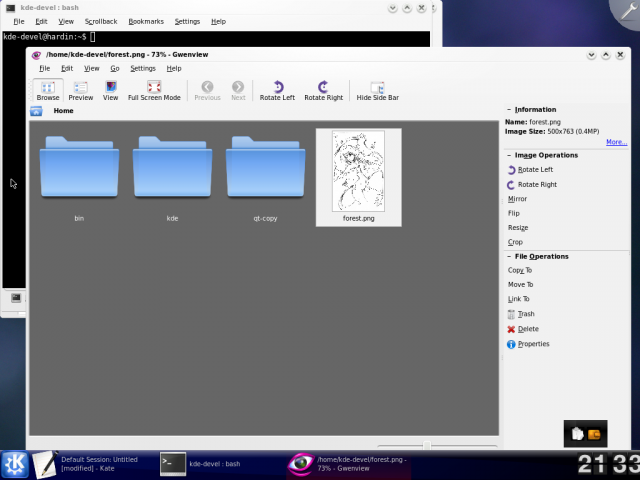Move file to Trash from sidebar
Viewport: 640px width, 480px height.
point(512,314)
